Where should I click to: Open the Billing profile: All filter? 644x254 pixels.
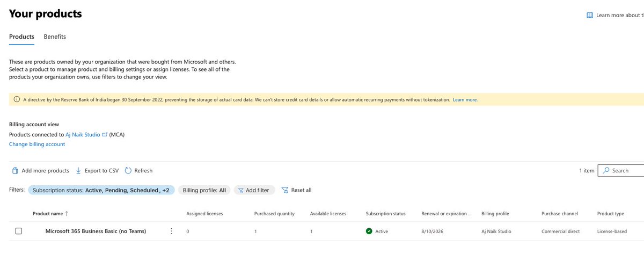[204, 190]
